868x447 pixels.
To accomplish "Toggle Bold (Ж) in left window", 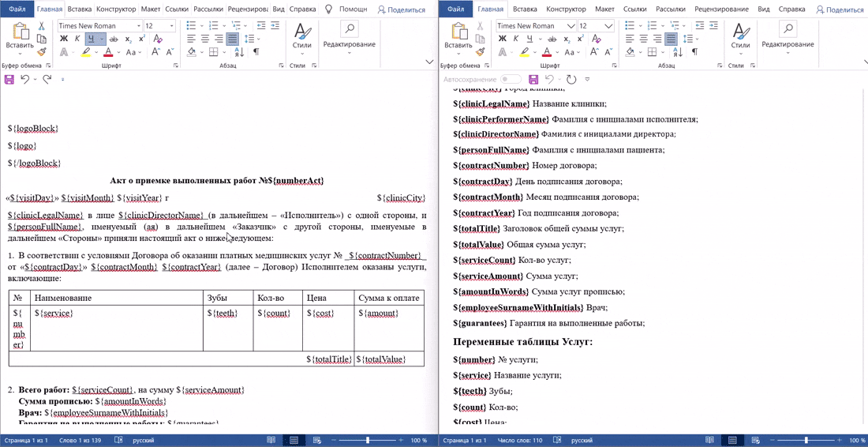I will [x=63, y=39].
